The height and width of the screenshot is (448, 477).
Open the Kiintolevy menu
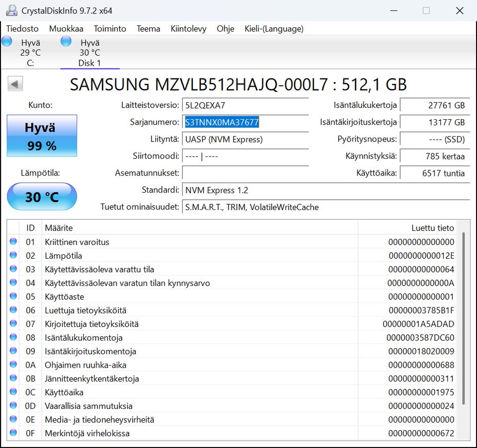(188, 29)
